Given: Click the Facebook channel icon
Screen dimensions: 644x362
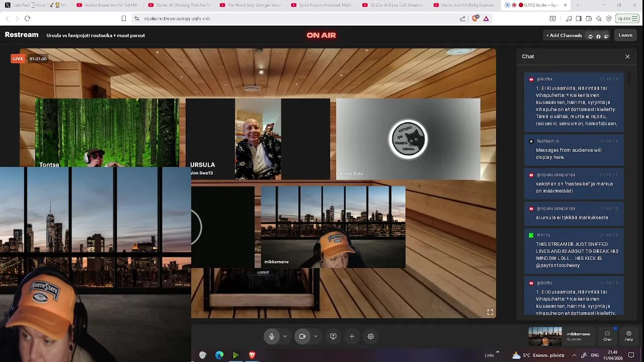Looking at the screenshot, I should 598,36.
